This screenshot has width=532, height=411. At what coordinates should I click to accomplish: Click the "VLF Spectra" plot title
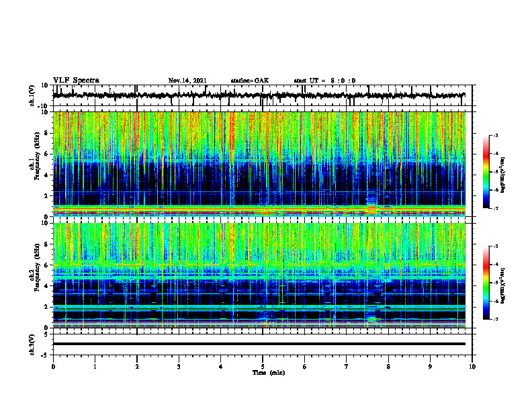point(76,81)
